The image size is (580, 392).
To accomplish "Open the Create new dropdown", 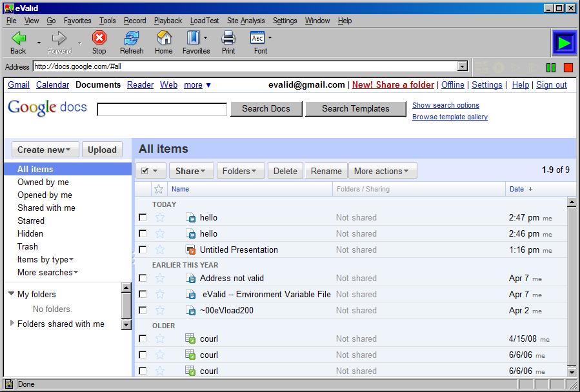I will [x=45, y=150].
